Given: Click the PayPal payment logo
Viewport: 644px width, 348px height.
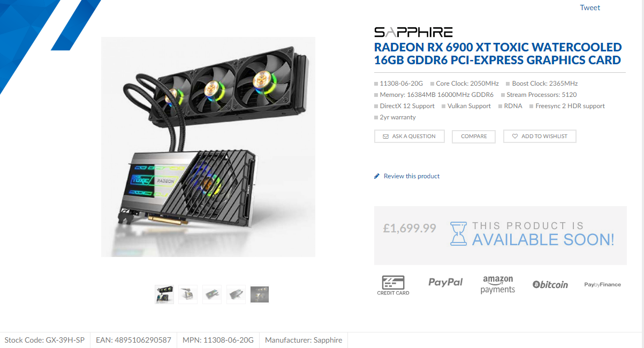Looking at the screenshot, I should coord(445,282).
